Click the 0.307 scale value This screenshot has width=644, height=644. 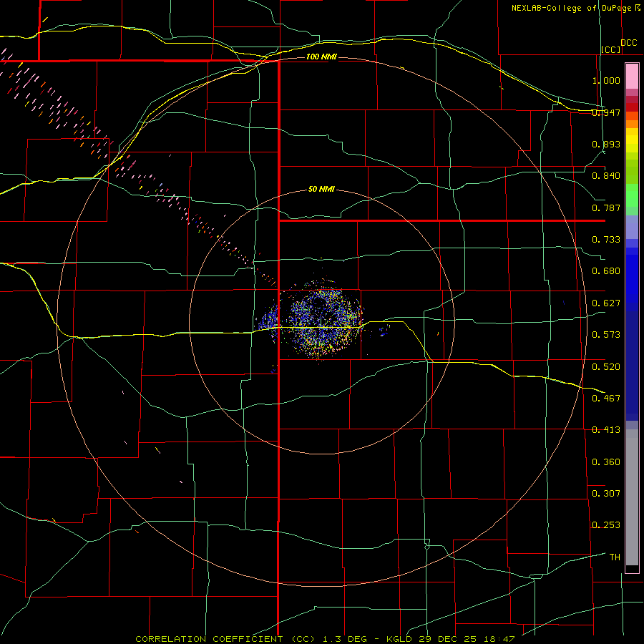[x=606, y=494]
